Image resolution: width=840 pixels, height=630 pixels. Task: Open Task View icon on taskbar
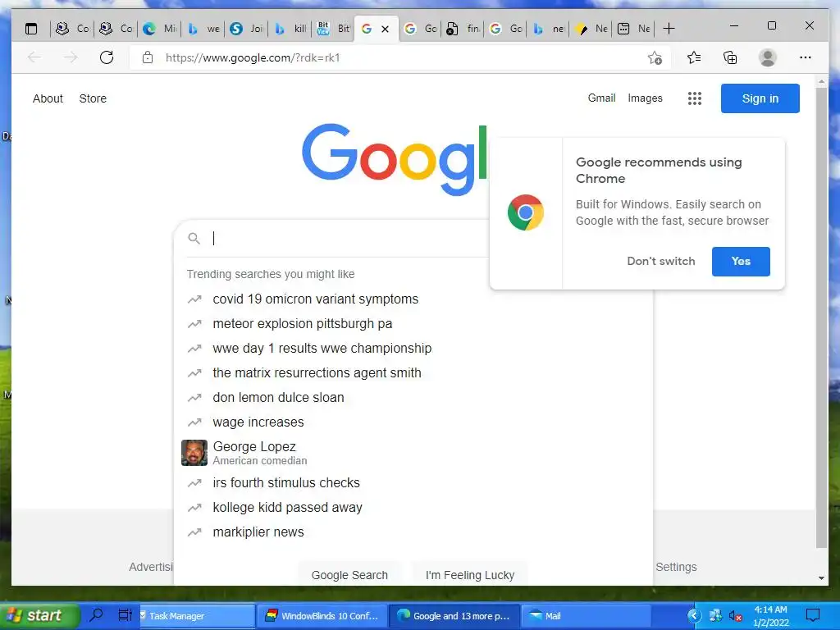pos(125,615)
